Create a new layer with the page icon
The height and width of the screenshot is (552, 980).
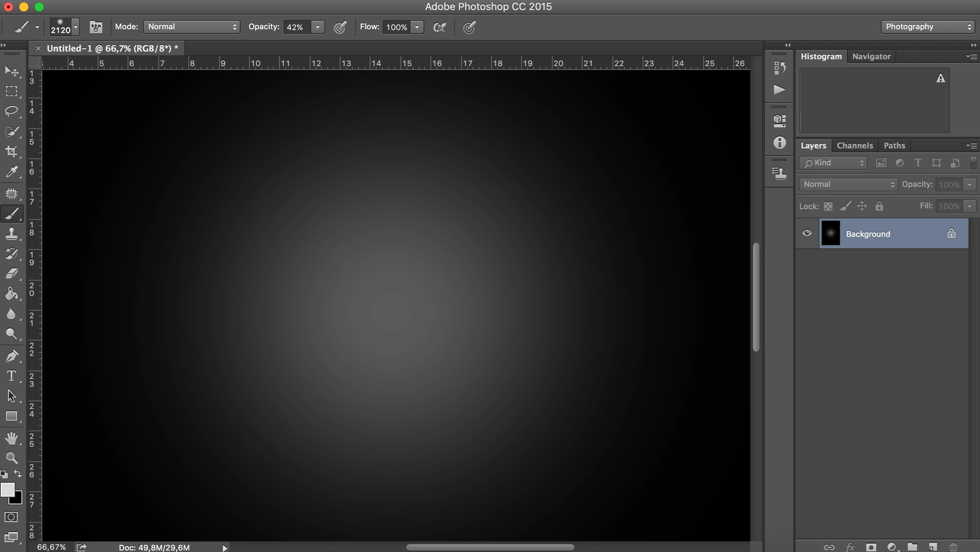point(933,546)
